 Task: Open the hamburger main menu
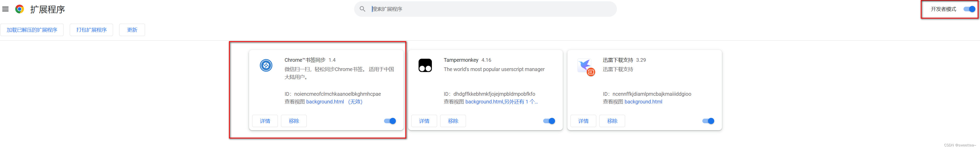click(5, 9)
